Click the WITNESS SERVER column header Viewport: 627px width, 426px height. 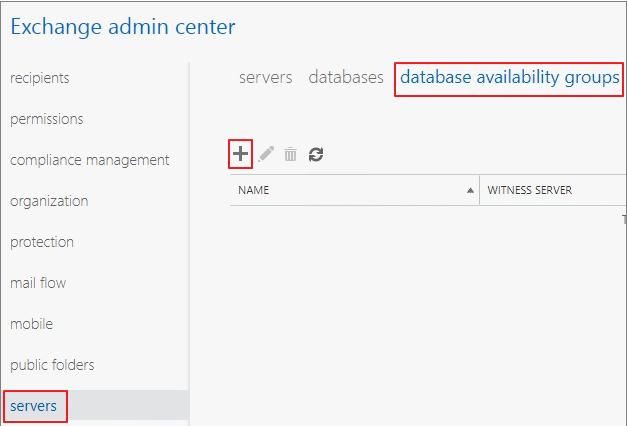553,190
